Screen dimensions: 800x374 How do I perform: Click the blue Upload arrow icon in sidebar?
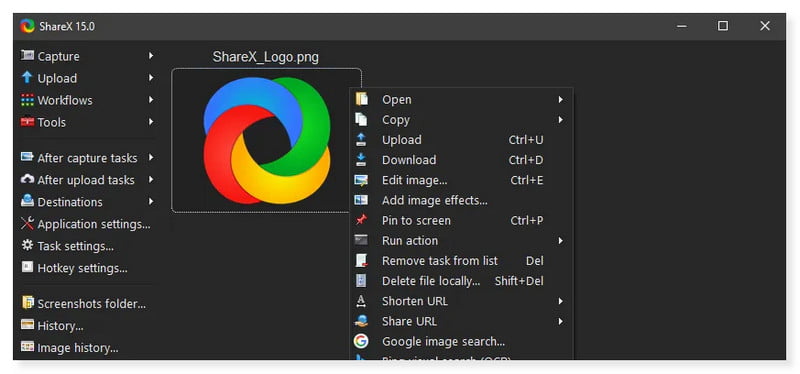click(27, 77)
